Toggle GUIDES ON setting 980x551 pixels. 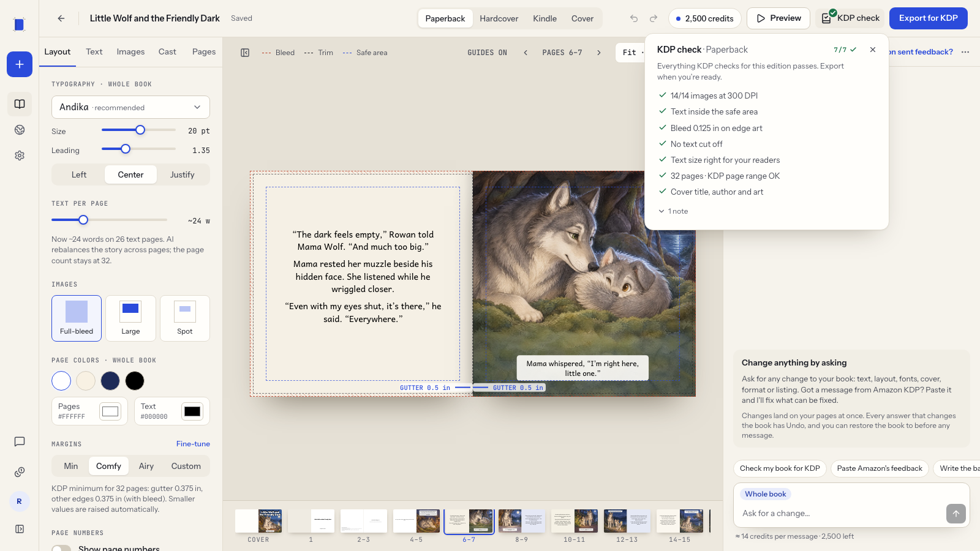pyautogui.click(x=487, y=53)
